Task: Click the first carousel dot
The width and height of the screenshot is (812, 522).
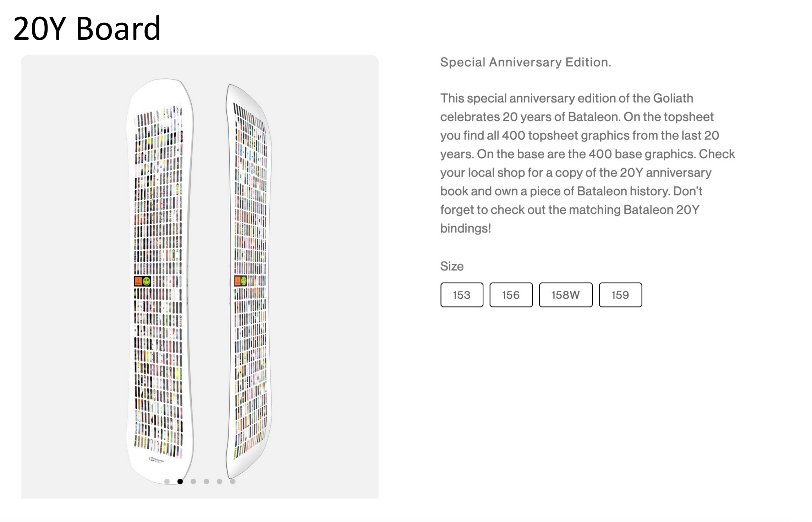Action: tap(167, 482)
